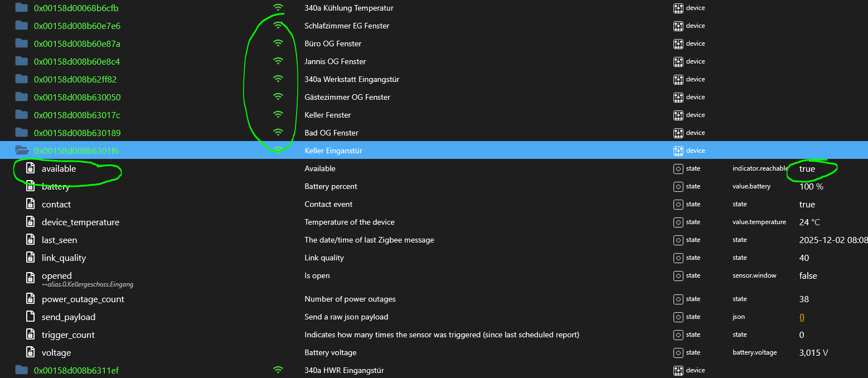Select the device_temperature entry
868x378 pixels.
80,222
